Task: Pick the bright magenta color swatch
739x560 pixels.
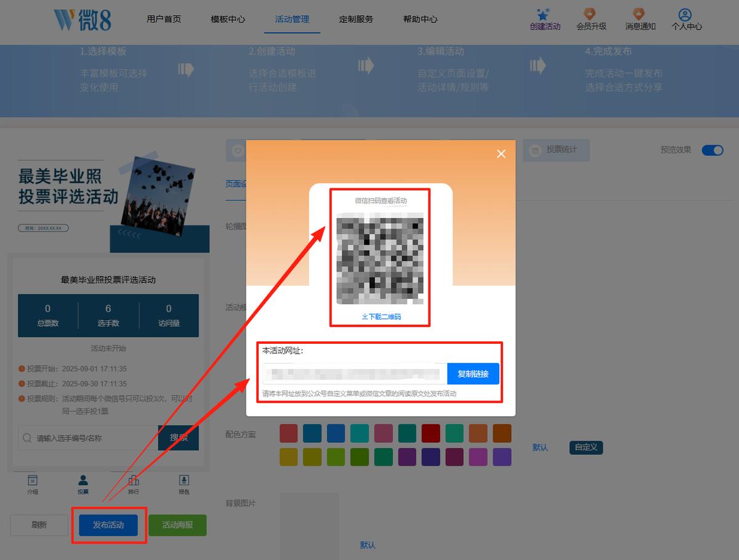Action: [x=478, y=457]
